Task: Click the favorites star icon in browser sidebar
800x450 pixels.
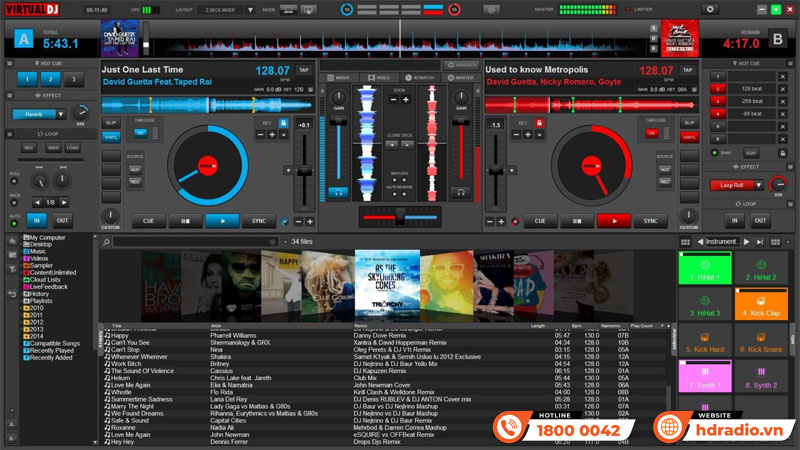Action: [x=12, y=240]
